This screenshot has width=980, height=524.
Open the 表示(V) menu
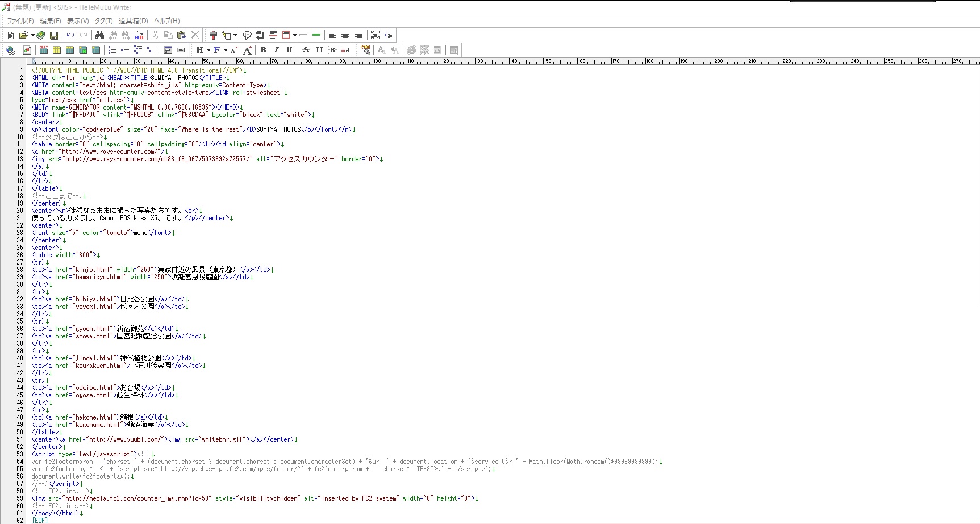click(x=78, y=21)
